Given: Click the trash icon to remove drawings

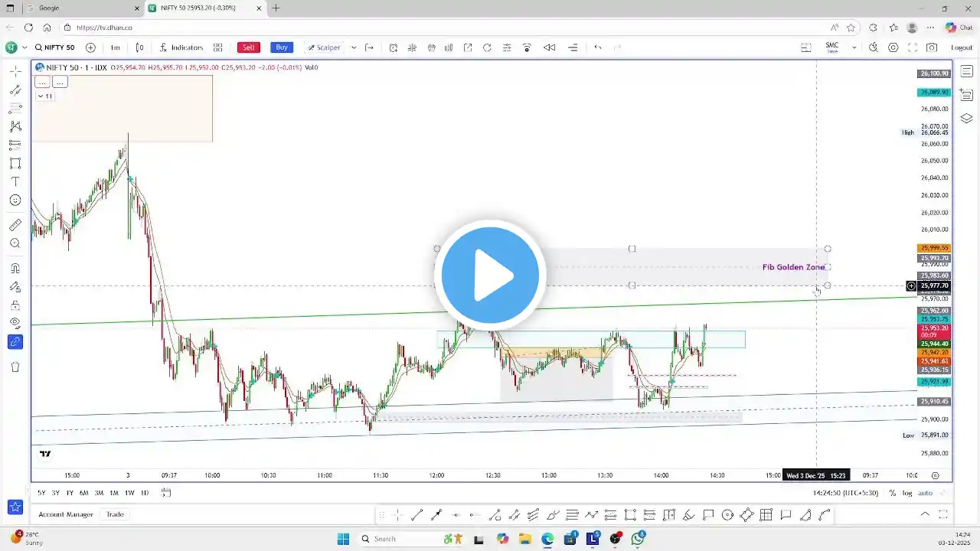Looking at the screenshot, I should coord(15,367).
